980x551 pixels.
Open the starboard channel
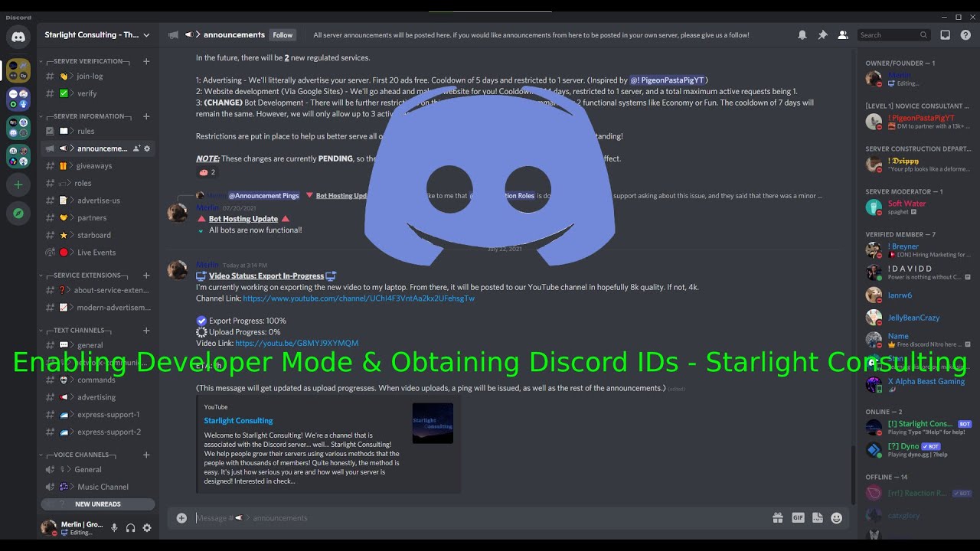pos(98,235)
